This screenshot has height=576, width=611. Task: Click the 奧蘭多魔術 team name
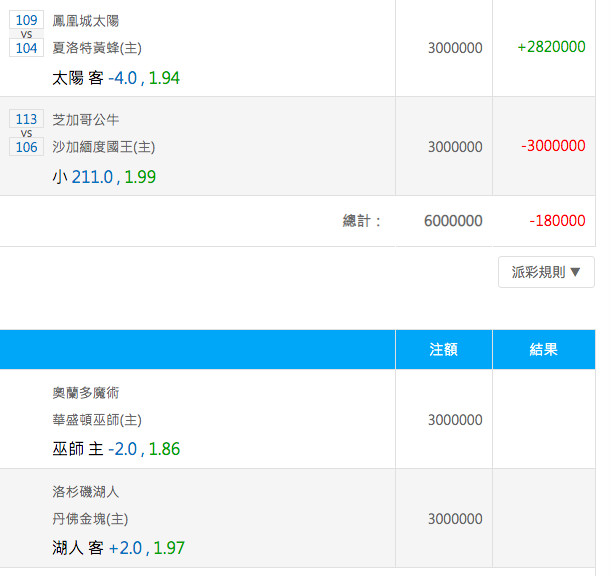pyautogui.click(x=86, y=392)
